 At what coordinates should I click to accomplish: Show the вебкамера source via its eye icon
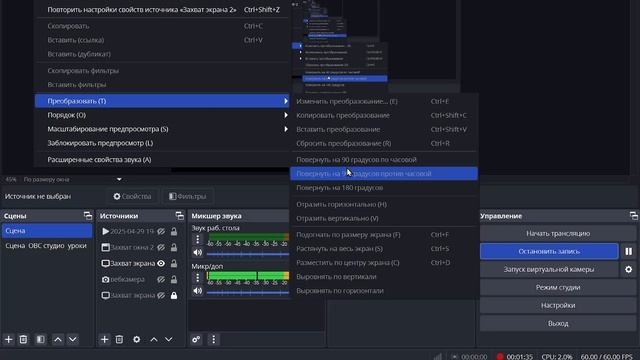[x=161, y=280]
